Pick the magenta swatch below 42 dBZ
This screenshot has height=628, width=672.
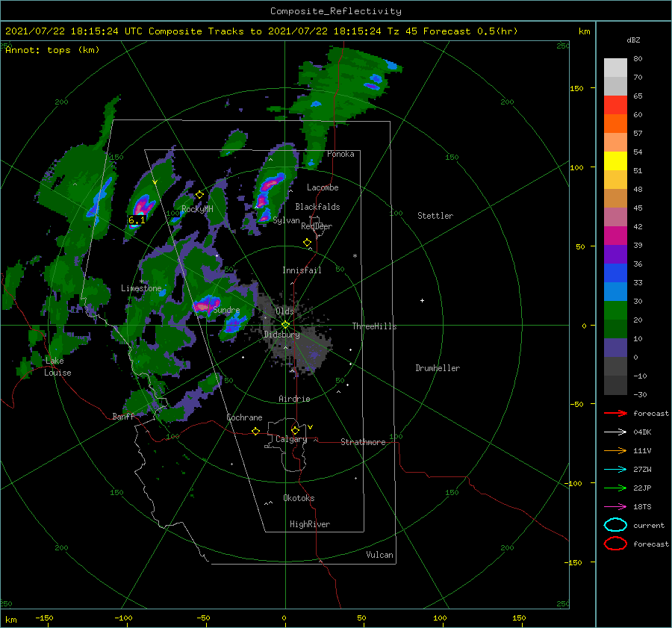[x=615, y=235]
